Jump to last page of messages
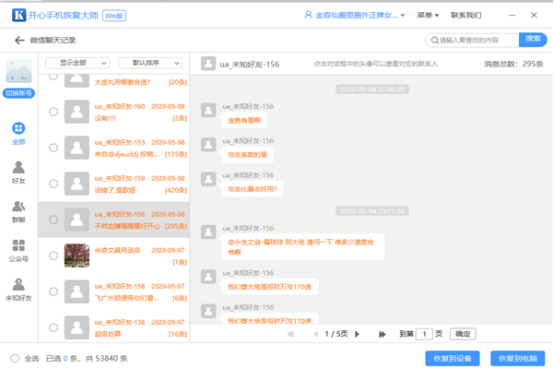554x369 pixels. click(382, 334)
